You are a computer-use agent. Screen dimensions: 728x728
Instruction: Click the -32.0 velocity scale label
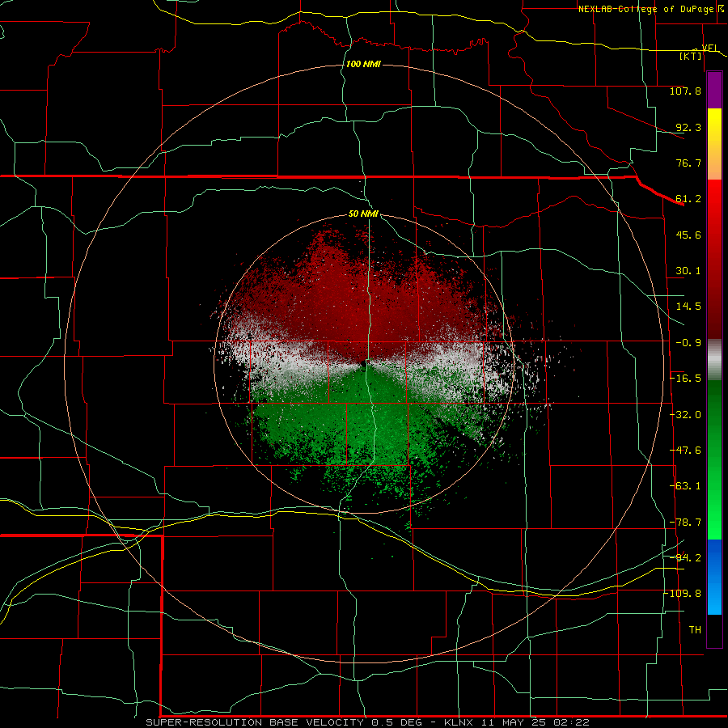(685, 415)
